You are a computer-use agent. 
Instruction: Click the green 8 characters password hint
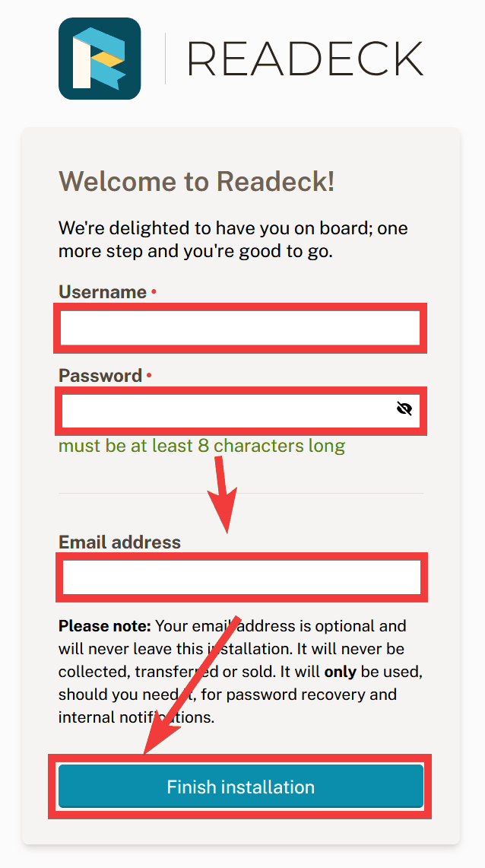[201, 446]
